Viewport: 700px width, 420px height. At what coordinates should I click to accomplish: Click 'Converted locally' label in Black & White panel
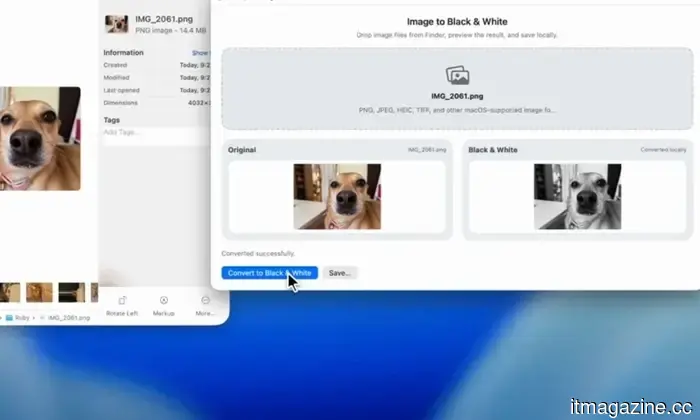point(663,150)
